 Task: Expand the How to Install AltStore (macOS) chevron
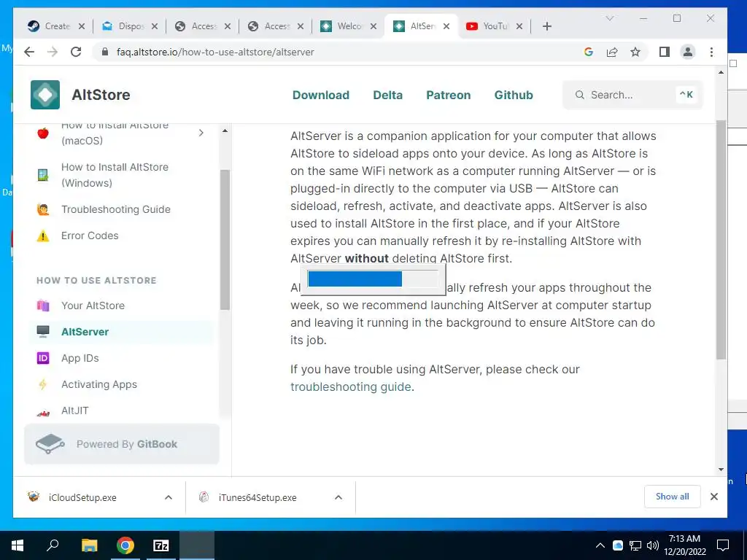(201, 133)
